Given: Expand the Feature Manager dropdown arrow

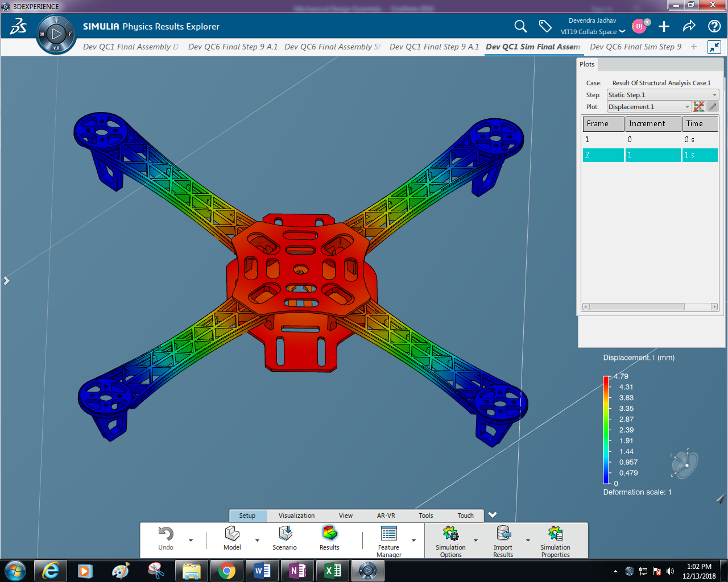Looking at the screenshot, I should point(413,541).
